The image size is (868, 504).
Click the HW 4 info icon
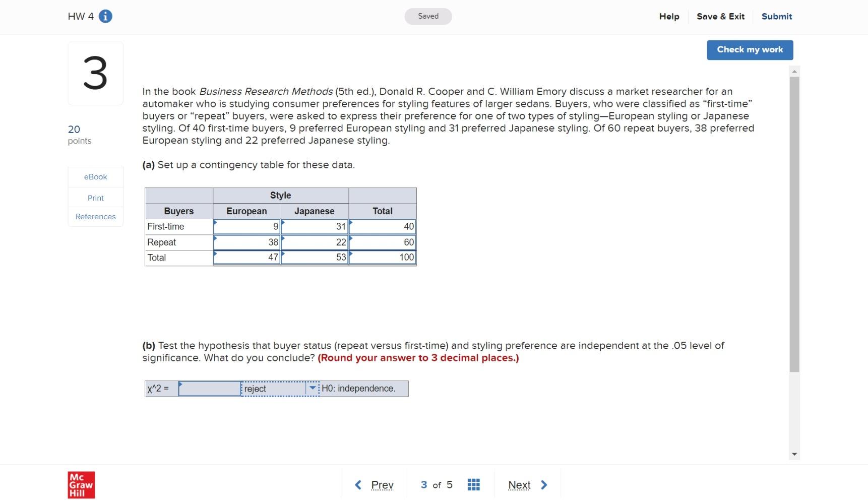pos(105,16)
